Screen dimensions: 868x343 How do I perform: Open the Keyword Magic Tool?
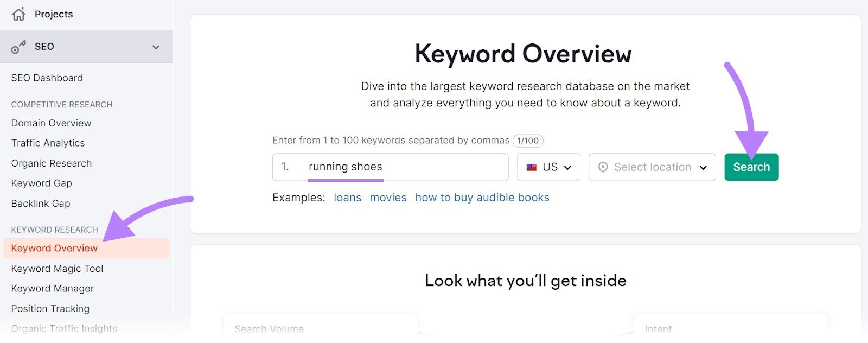(x=58, y=269)
